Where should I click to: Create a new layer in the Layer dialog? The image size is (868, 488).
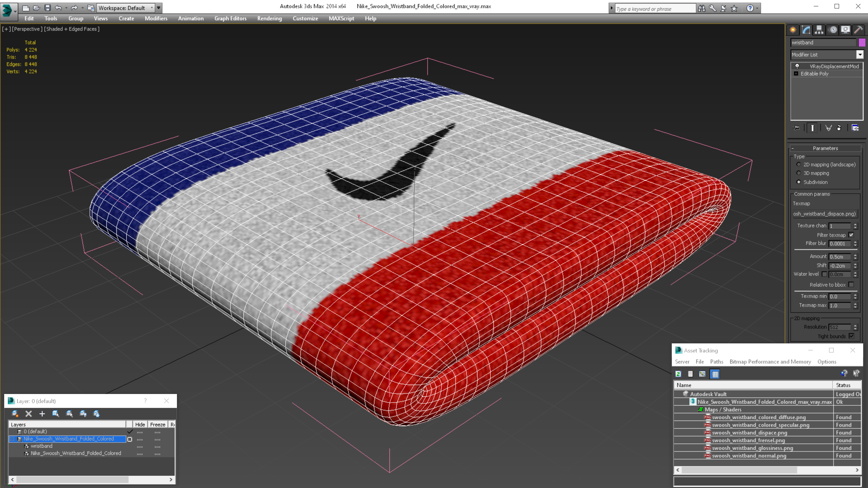[15, 414]
